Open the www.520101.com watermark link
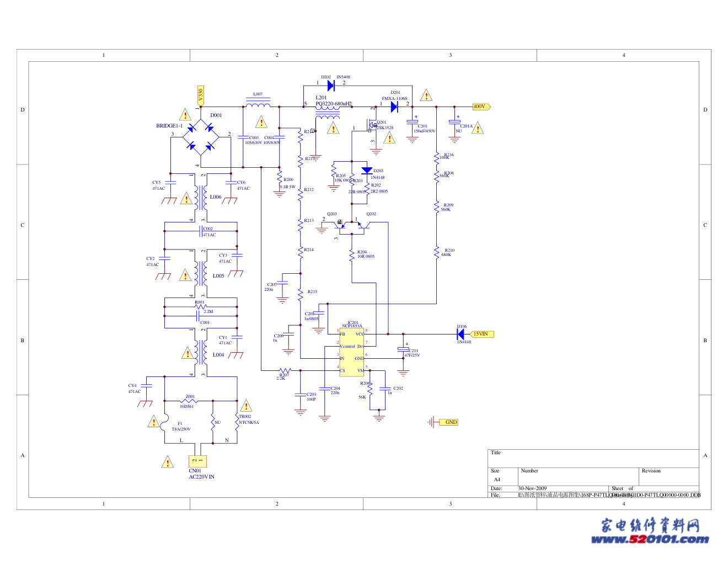 [650, 539]
